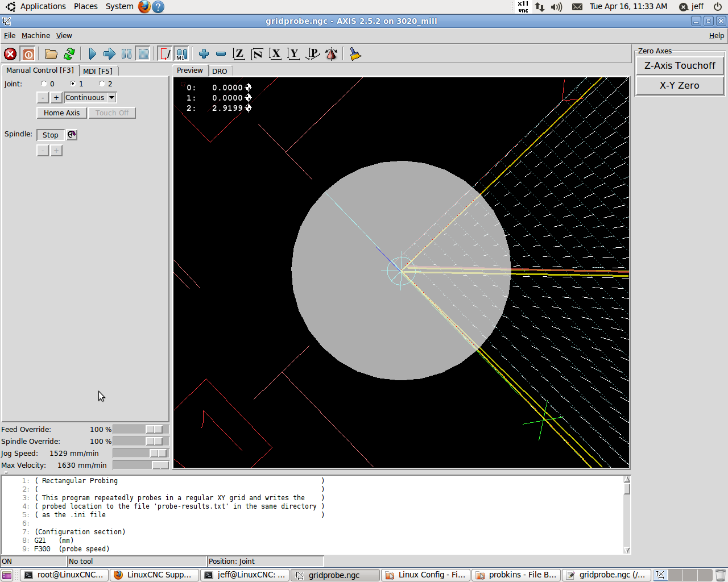Switch to root@LinuxCNC terminal in taskbar
Image resolution: width=728 pixels, height=582 pixels.
tap(64, 575)
